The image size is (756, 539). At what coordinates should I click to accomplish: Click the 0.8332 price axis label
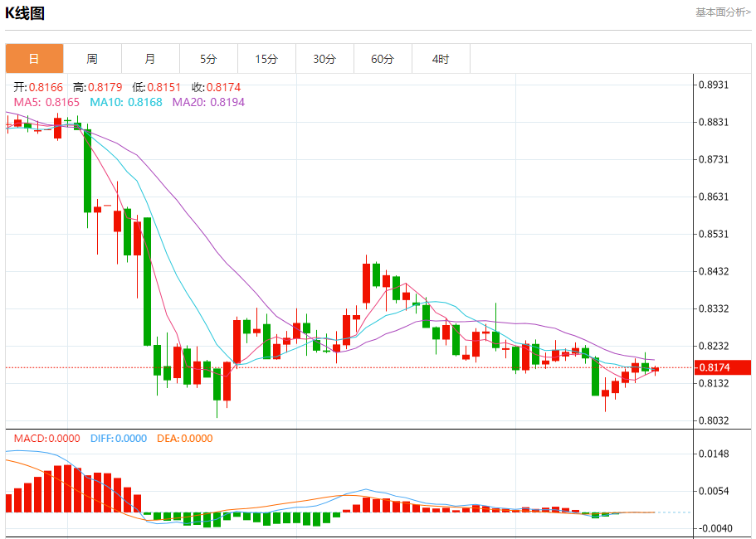(x=714, y=308)
